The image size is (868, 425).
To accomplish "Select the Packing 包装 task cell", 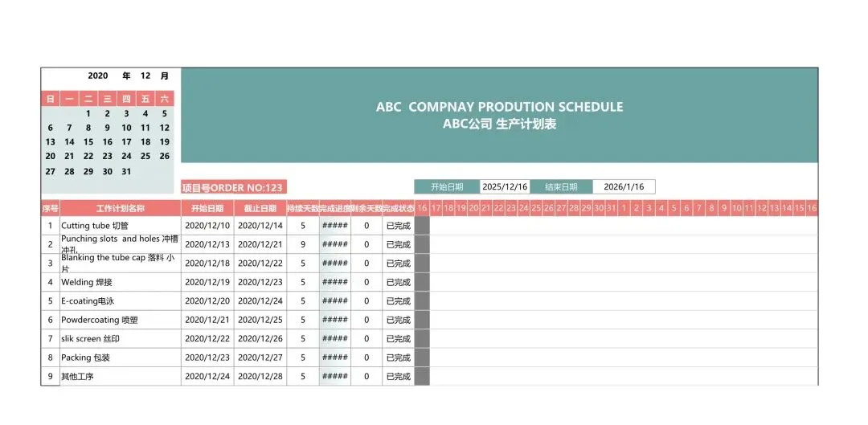I will click(x=120, y=358).
